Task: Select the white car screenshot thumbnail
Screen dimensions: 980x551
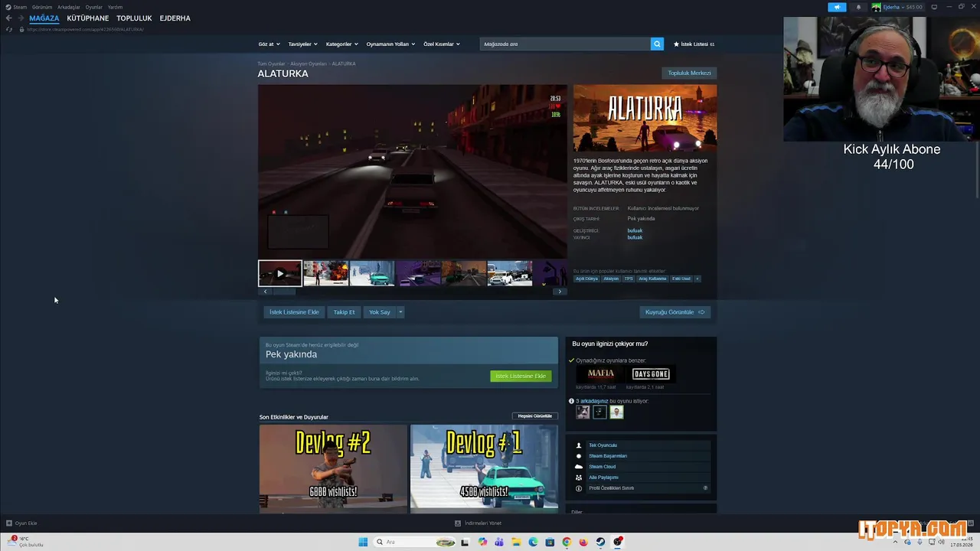Action: tap(510, 273)
